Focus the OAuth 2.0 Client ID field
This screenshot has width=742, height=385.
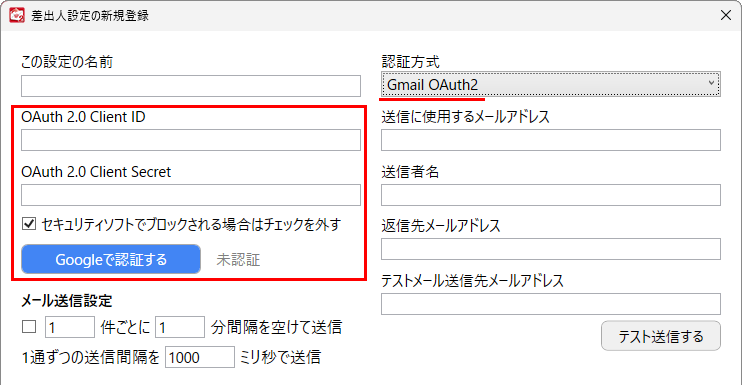191,140
